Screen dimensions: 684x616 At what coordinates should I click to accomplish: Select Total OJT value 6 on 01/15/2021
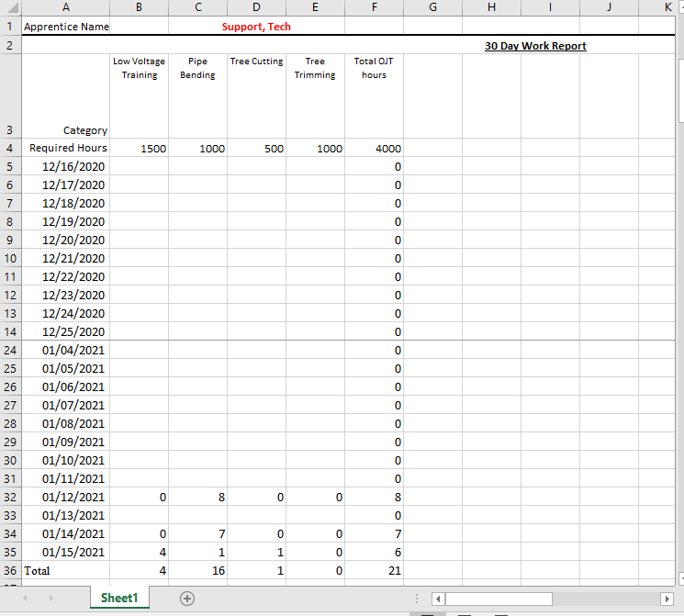pos(375,553)
